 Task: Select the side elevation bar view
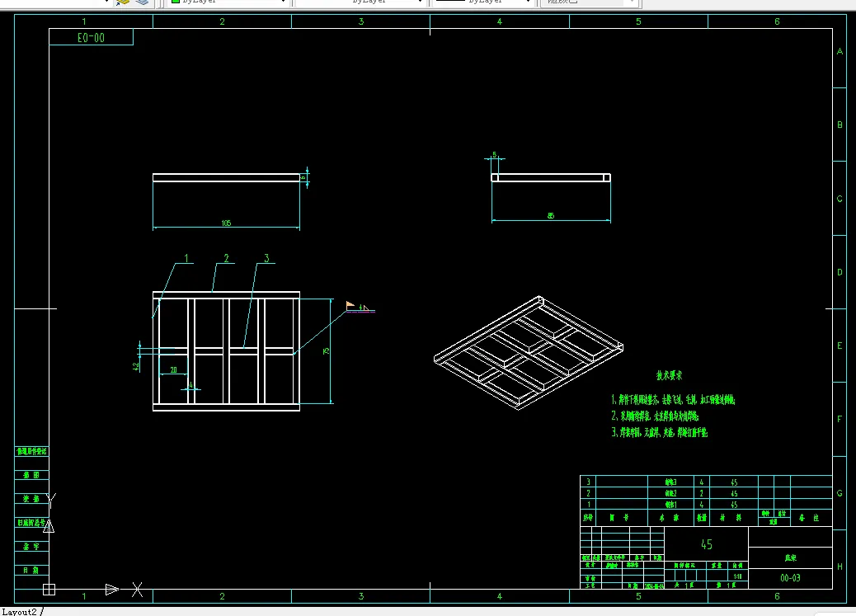[551, 177]
